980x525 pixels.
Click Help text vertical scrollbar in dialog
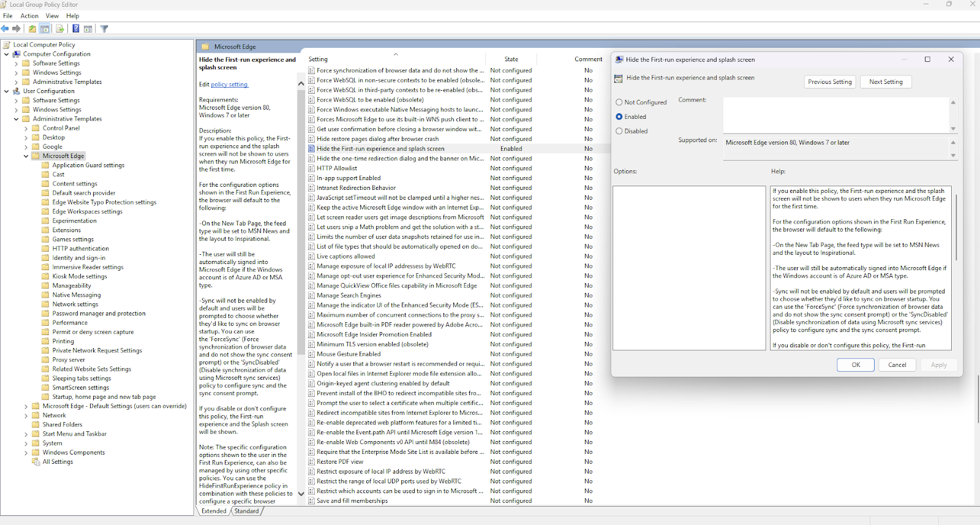tap(956, 228)
